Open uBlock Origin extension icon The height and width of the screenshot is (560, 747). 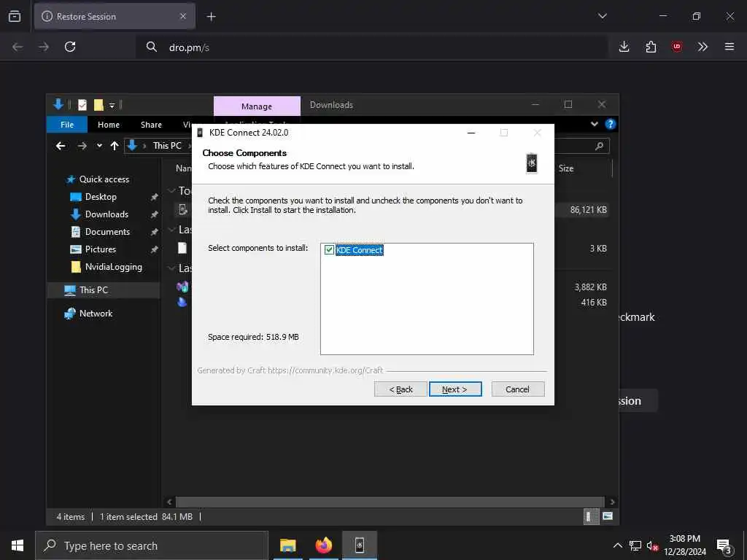coord(676,47)
